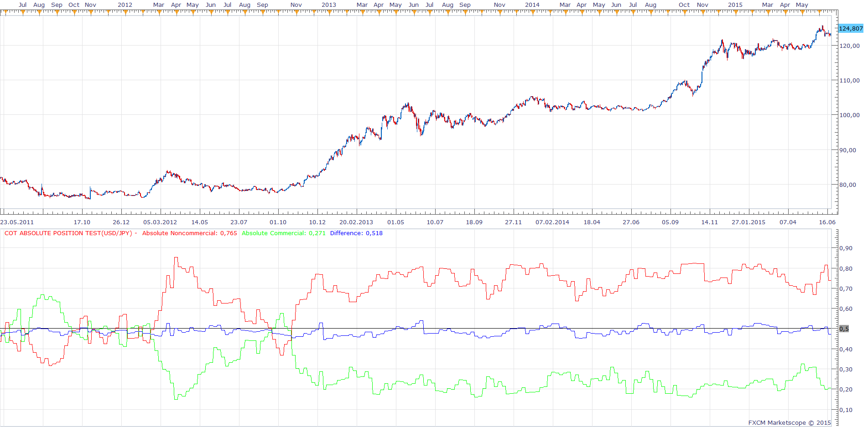Click the 100,00 price axis level
This screenshot has width=868, height=427.
[x=849, y=115]
